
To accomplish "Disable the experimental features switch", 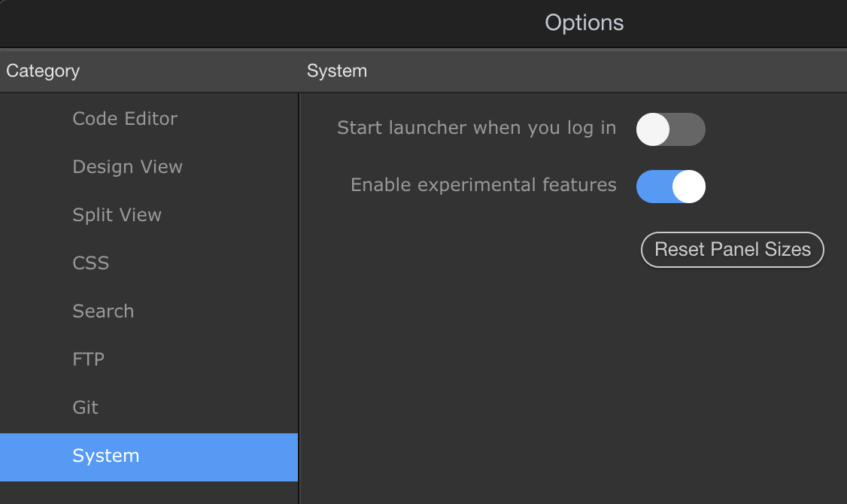I will tap(670, 187).
